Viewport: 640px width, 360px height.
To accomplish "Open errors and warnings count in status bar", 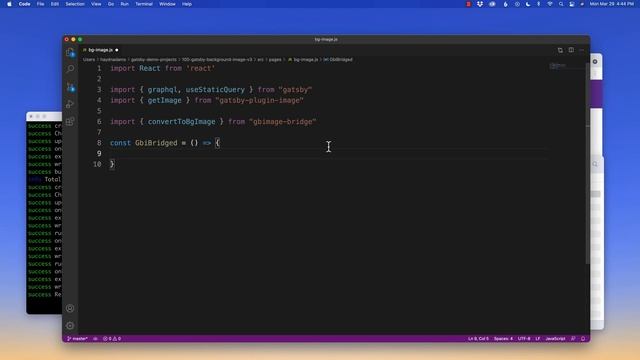I will tap(112, 339).
